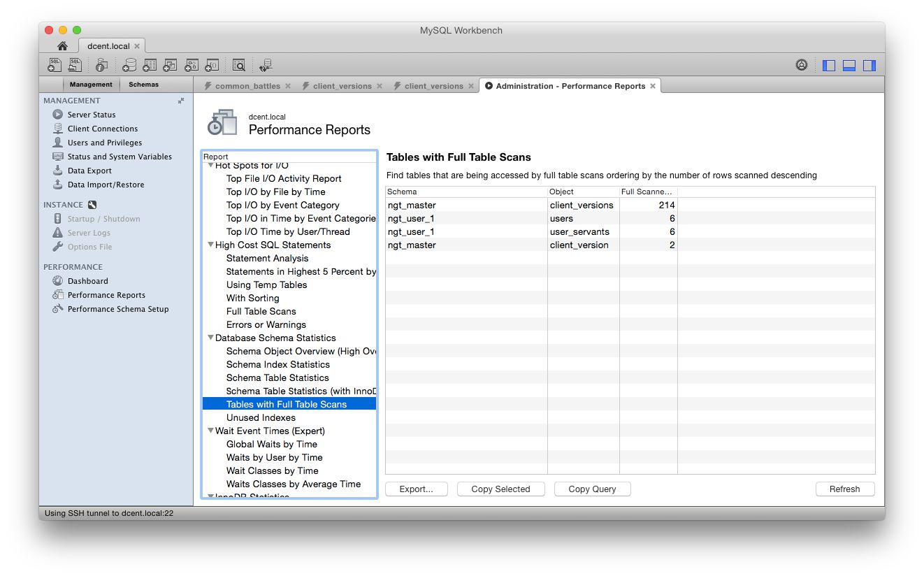
Task: Sort by the Full Scanne... column header
Action: pos(649,192)
